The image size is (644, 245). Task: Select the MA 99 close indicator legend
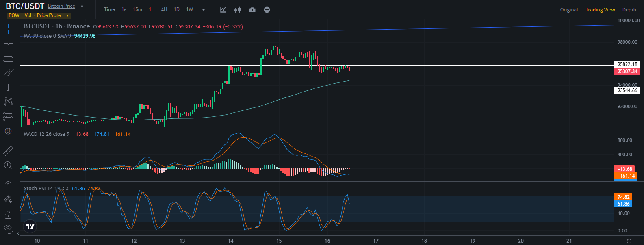[x=47, y=36]
